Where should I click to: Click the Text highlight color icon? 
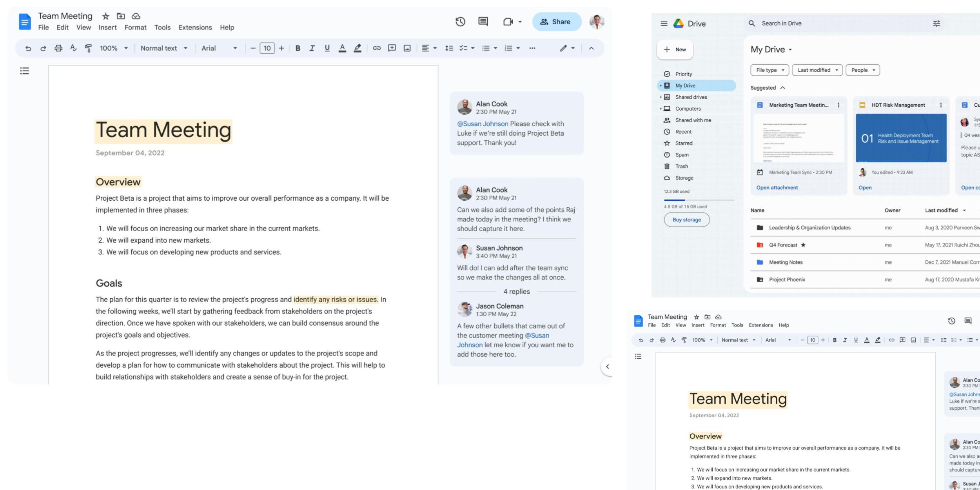click(x=357, y=48)
